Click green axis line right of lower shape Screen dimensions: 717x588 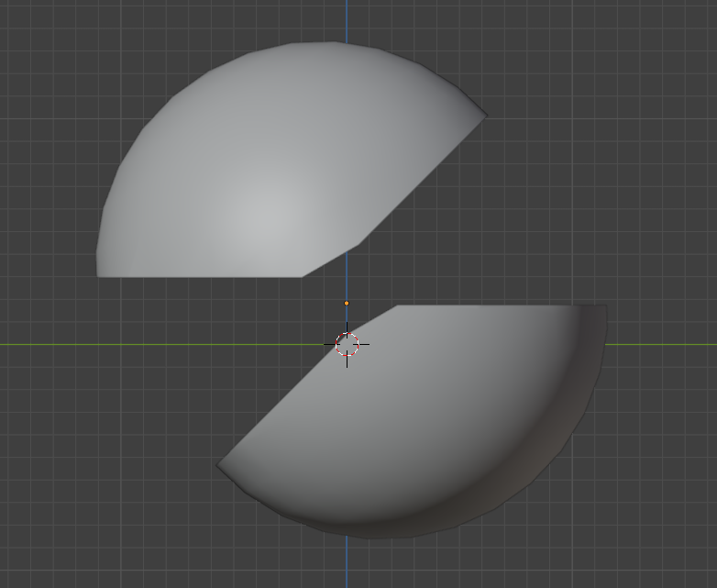660,345
